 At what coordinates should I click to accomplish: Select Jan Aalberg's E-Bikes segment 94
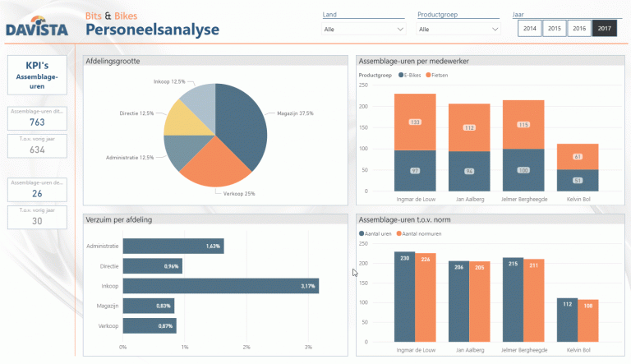pyautogui.click(x=469, y=171)
